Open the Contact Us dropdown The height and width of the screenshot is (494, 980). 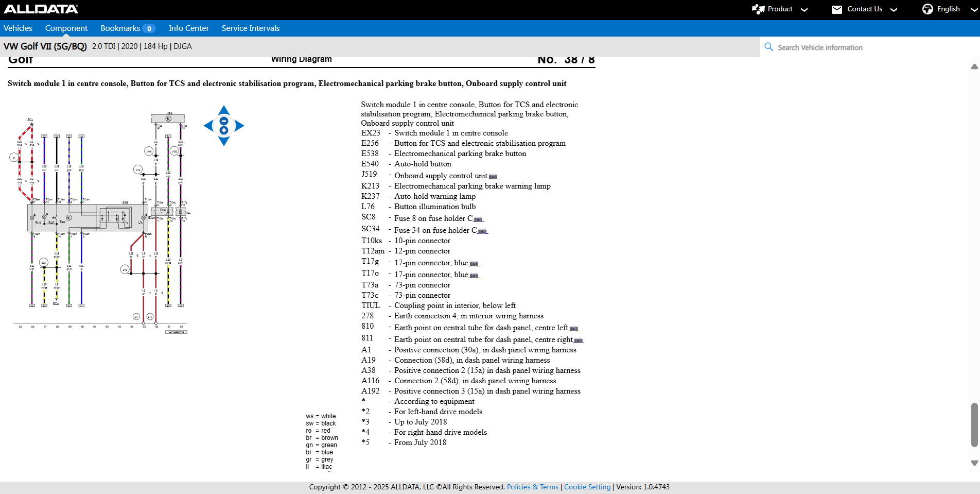tap(865, 9)
